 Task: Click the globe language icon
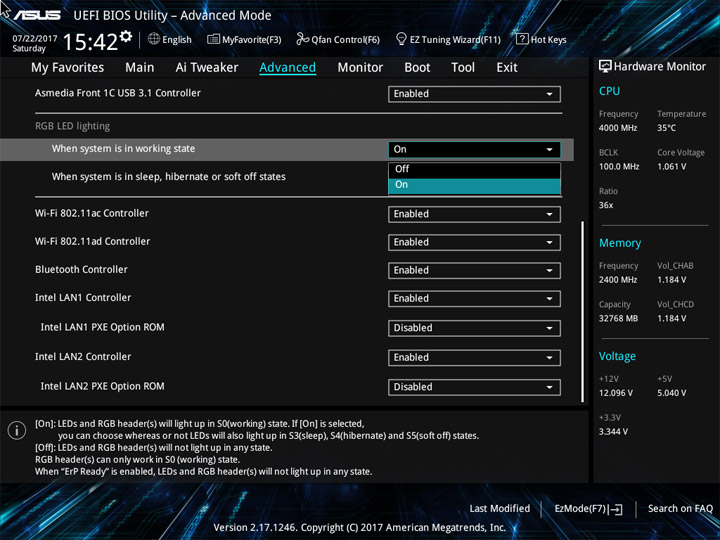pyautogui.click(x=154, y=39)
